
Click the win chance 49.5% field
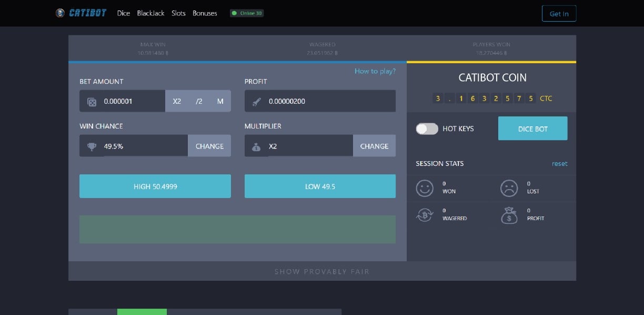(x=134, y=146)
